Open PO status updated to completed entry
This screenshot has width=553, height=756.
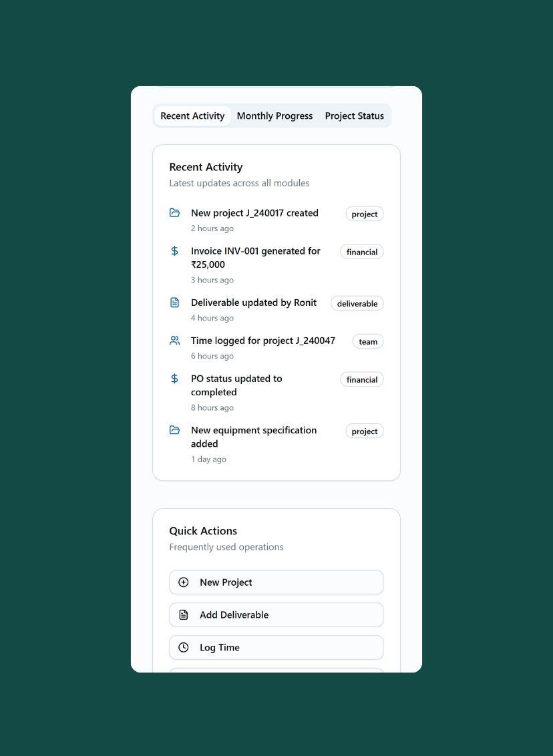click(x=236, y=385)
